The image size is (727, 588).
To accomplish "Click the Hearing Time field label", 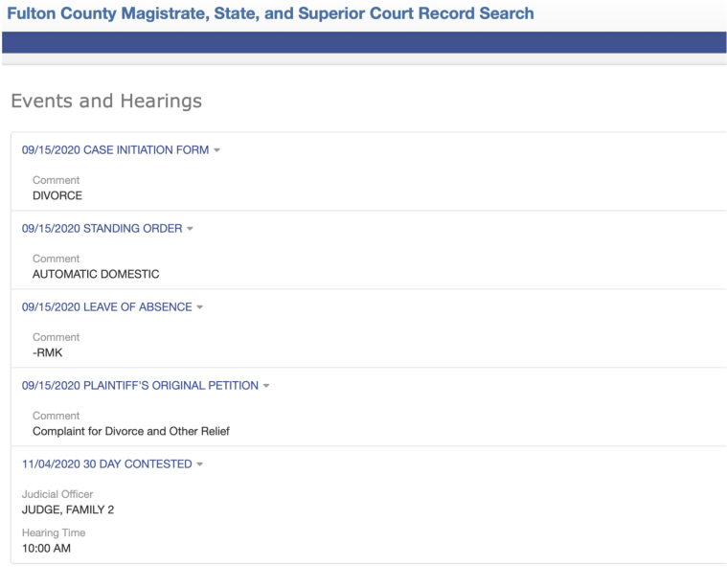I will [54, 532].
